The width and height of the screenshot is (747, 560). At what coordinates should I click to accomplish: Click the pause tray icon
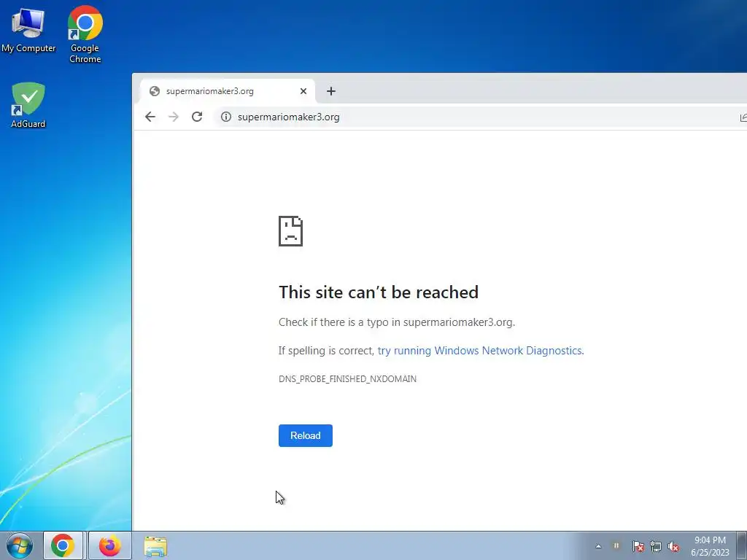click(616, 545)
